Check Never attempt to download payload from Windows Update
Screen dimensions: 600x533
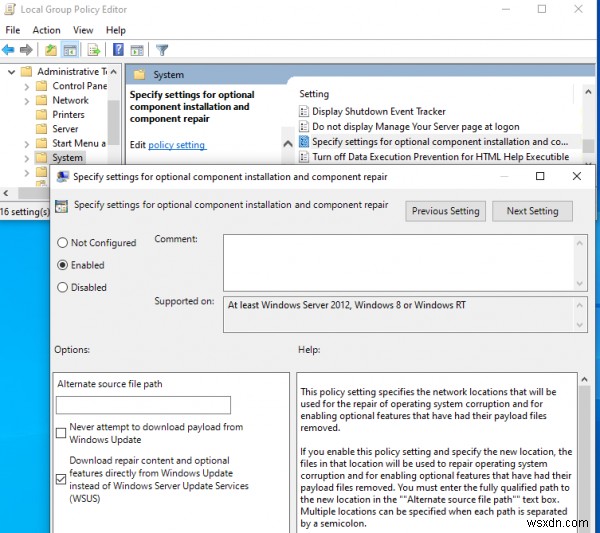tap(61, 433)
